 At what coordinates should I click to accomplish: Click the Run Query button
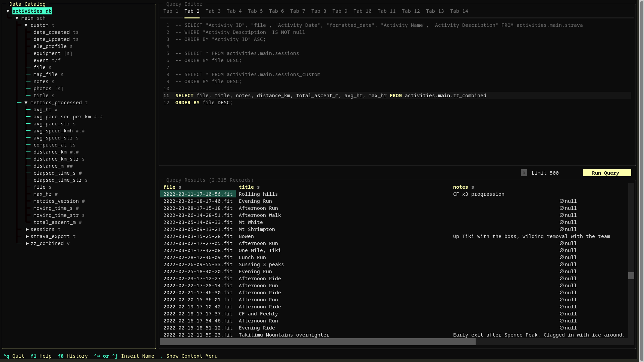(606, 173)
